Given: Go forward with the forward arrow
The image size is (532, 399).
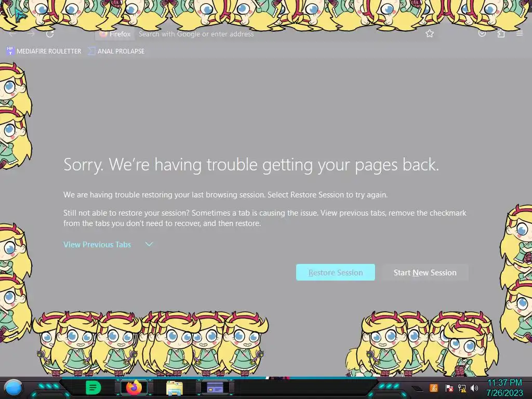Looking at the screenshot, I should point(31,34).
